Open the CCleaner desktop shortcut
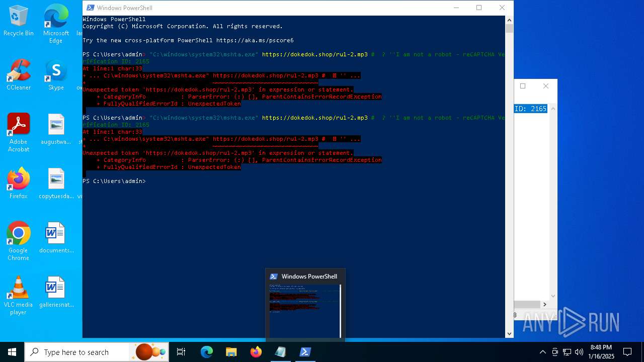 point(19,75)
